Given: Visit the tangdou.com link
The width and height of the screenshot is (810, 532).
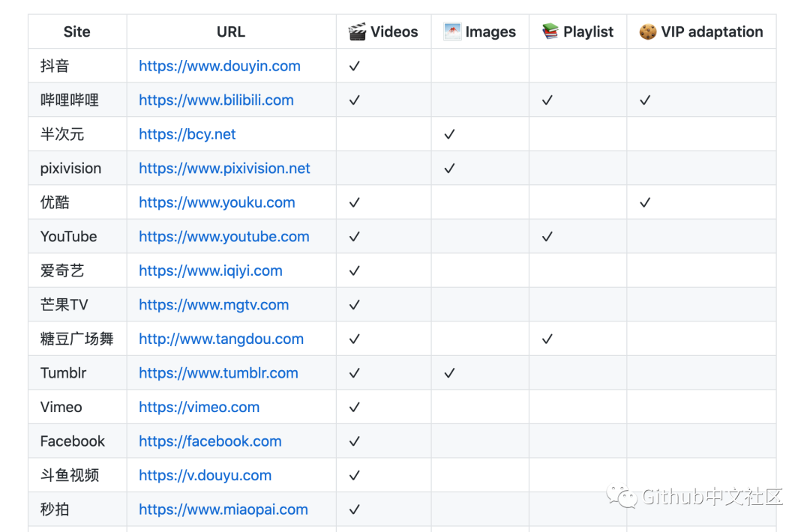Looking at the screenshot, I should coord(221,339).
